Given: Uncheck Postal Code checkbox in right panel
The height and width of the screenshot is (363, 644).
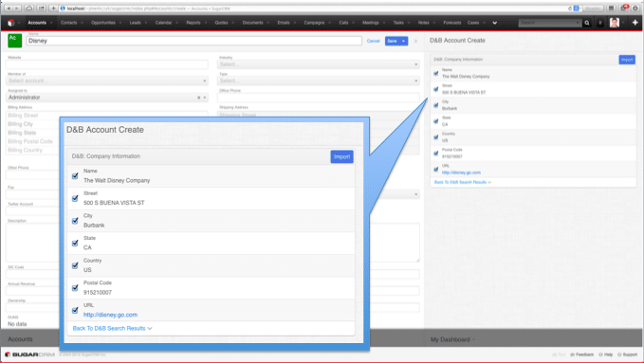Looking at the screenshot, I should (x=435, y=154).
